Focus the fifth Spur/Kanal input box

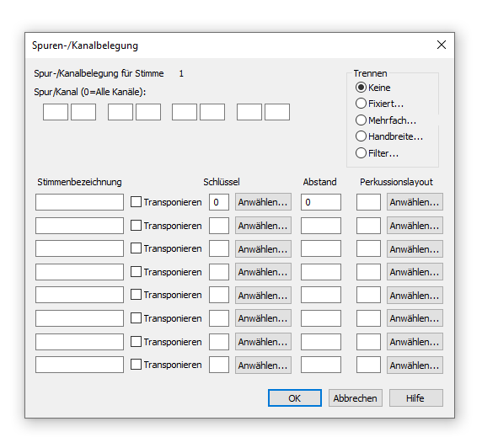pos(185,112)
